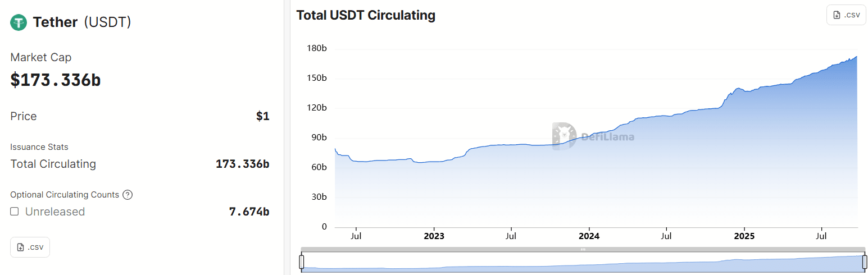Select the right handle of the time range slider
868x275 pixels.
point(865,262)
